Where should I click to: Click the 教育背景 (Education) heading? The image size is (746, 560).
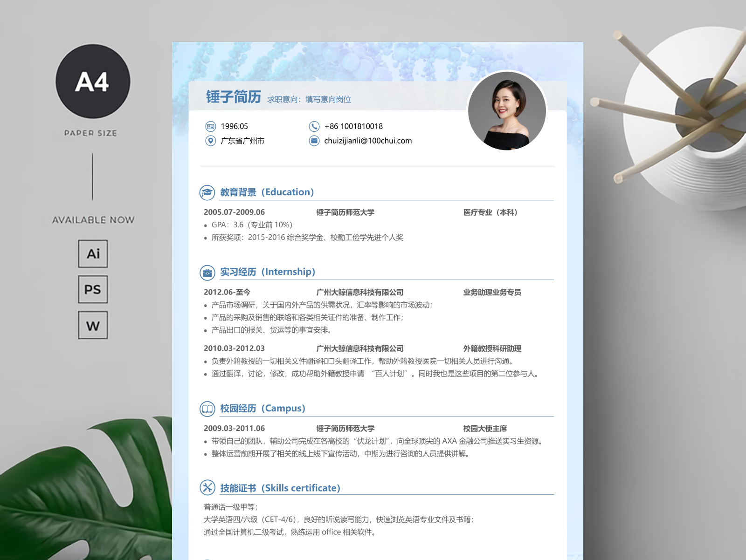(267, 192)
